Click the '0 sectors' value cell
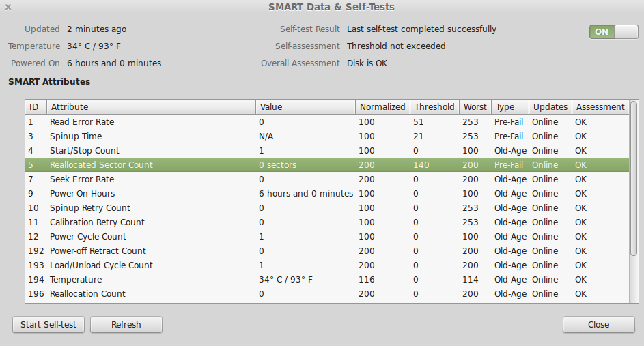This screenshot has width=644, height=346. pos(277,165)
